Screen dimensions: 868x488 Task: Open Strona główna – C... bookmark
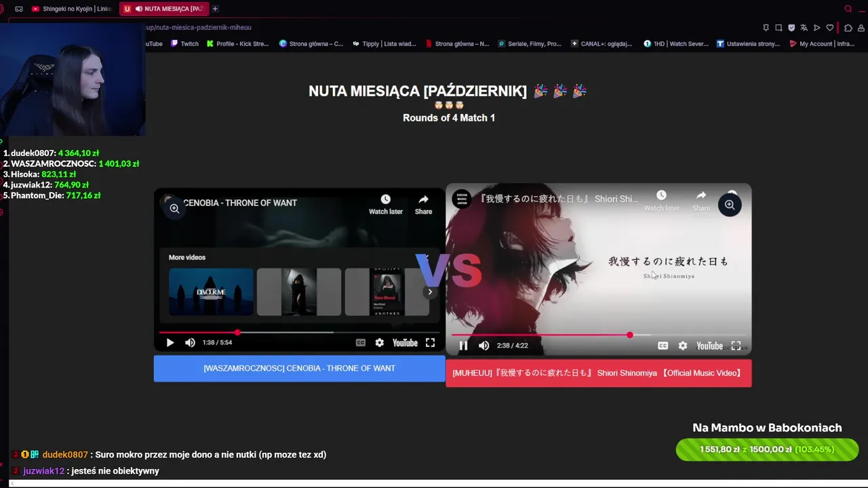coord(311,43)
